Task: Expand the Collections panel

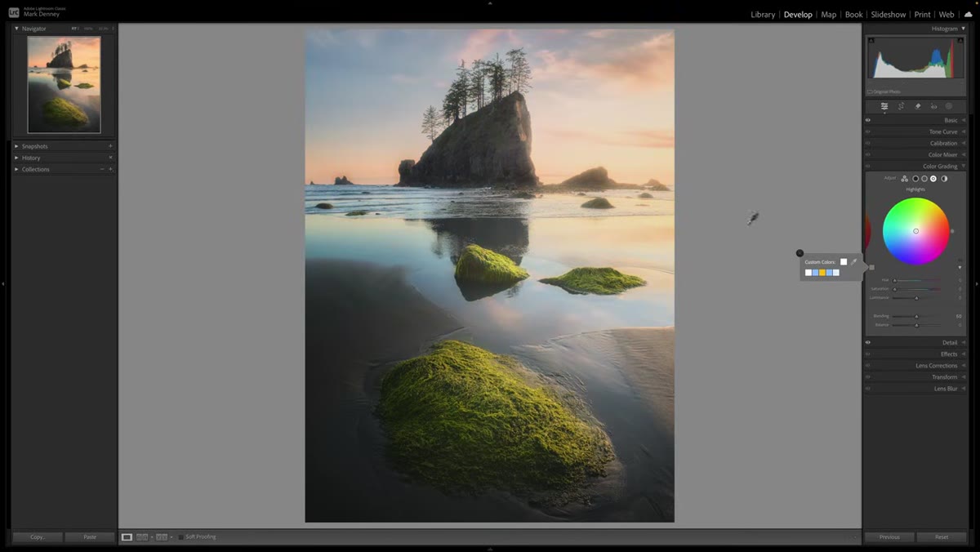Action: pyautogui.click(x=16, y=169)
